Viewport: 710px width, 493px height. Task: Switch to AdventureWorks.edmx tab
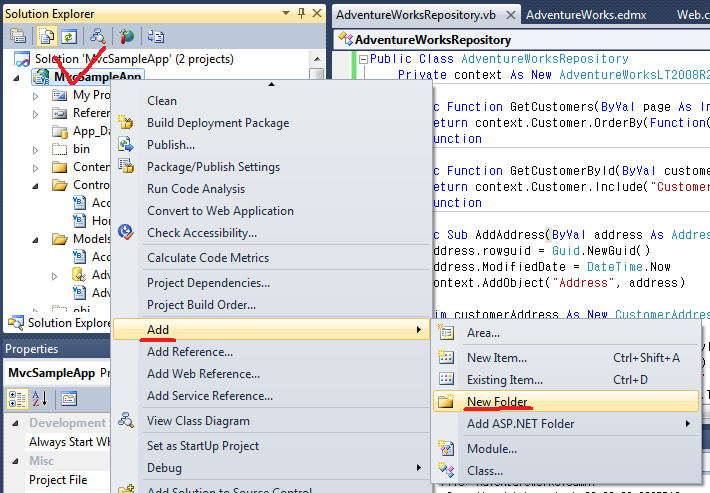[586, 15]
